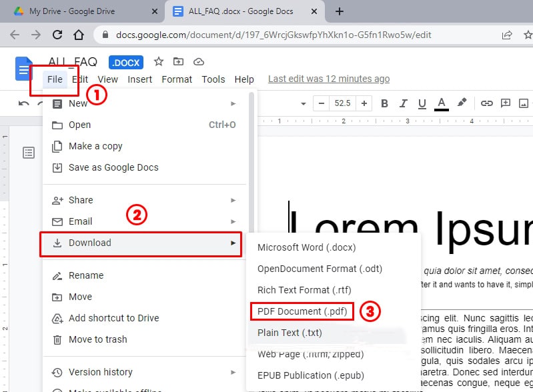The image size is (533, 392).
Task: Select the highlighter color tool
Action: click(x=462, y=103)
